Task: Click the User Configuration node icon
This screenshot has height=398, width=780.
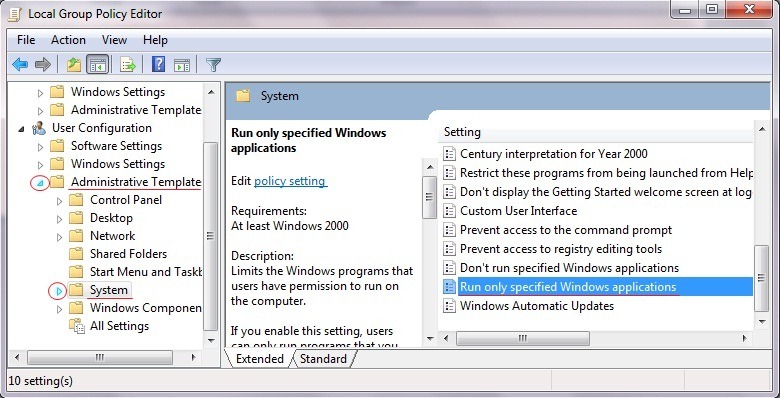Action: click(x=38, y=128)
